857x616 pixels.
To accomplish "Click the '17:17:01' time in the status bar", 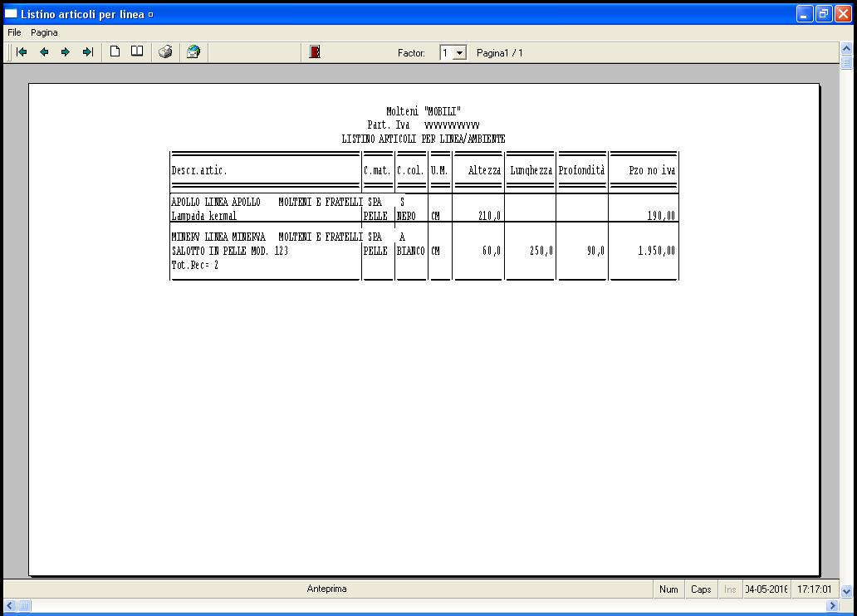I will click(x=815, y=589).
